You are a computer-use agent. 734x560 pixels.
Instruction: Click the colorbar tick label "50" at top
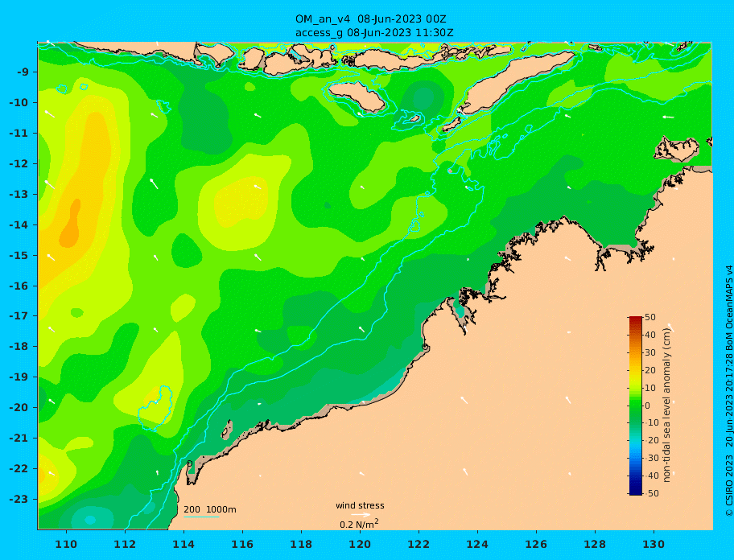650,318
